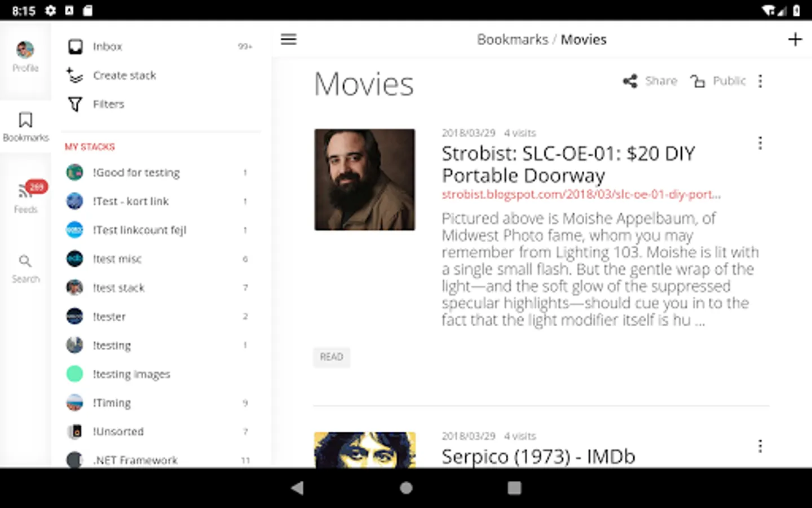This screenshot has width=812, height=508.
Task: Click the Strobist description paragraph
Action: coord(600,269)
